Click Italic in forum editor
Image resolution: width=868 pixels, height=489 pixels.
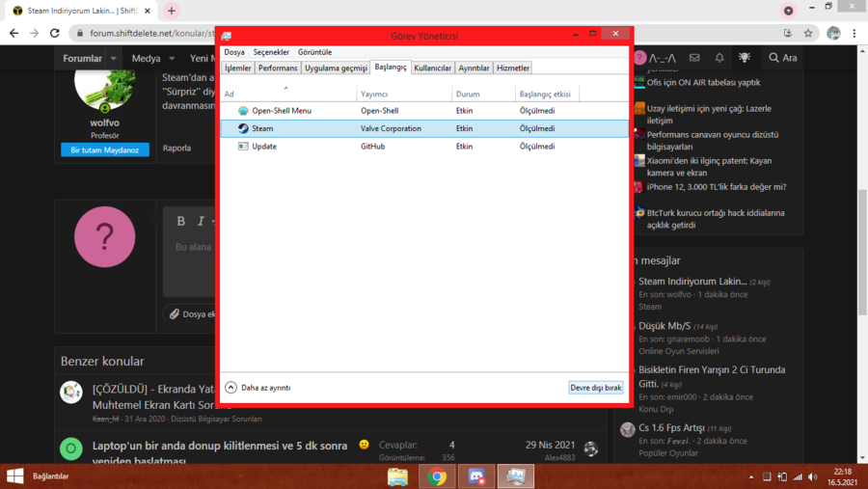click(201, 222)
